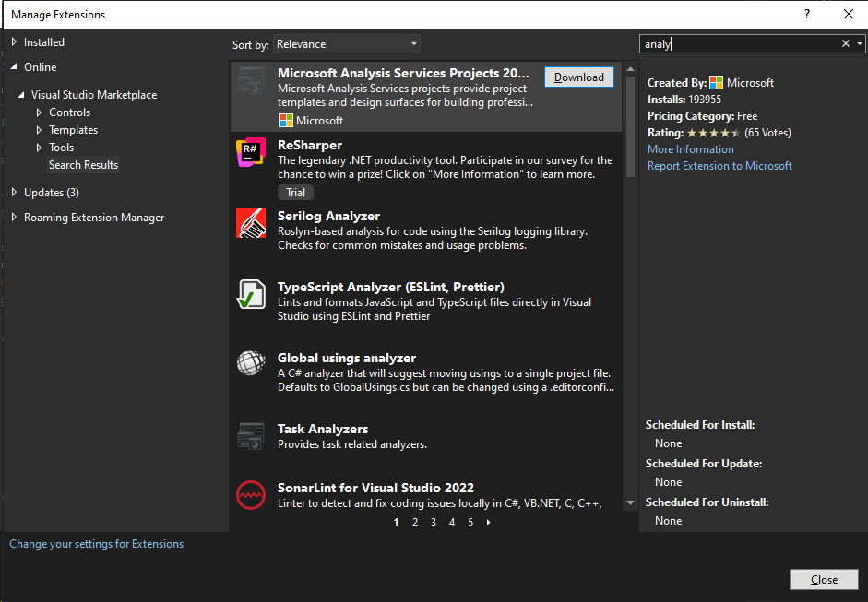Select the Search Results tree item

(83, 165)
